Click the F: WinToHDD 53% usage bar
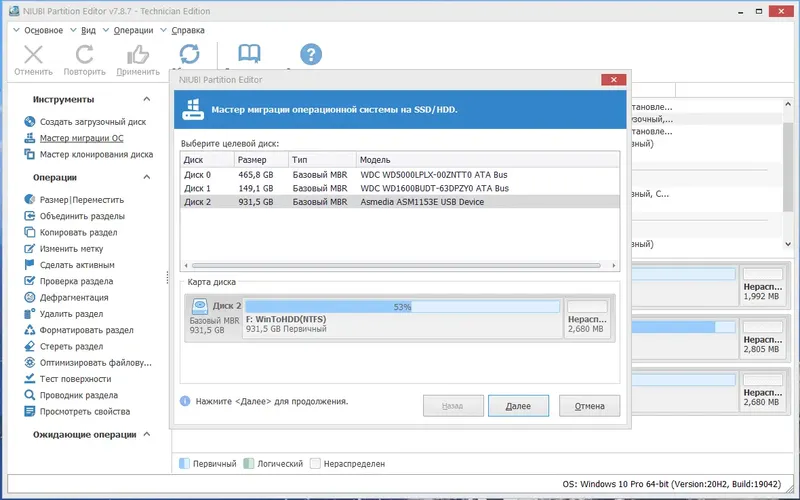Screen dimensions: 800x500 (403, 307)
